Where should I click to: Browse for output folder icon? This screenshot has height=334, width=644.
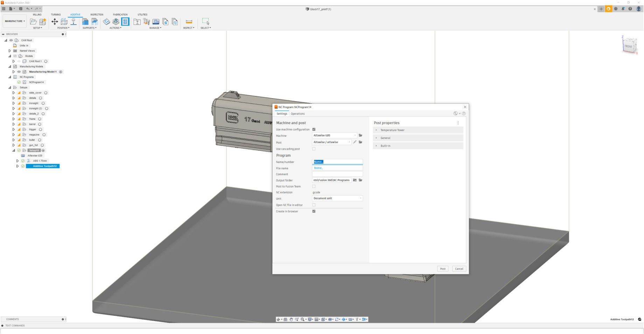click(360, 180)
